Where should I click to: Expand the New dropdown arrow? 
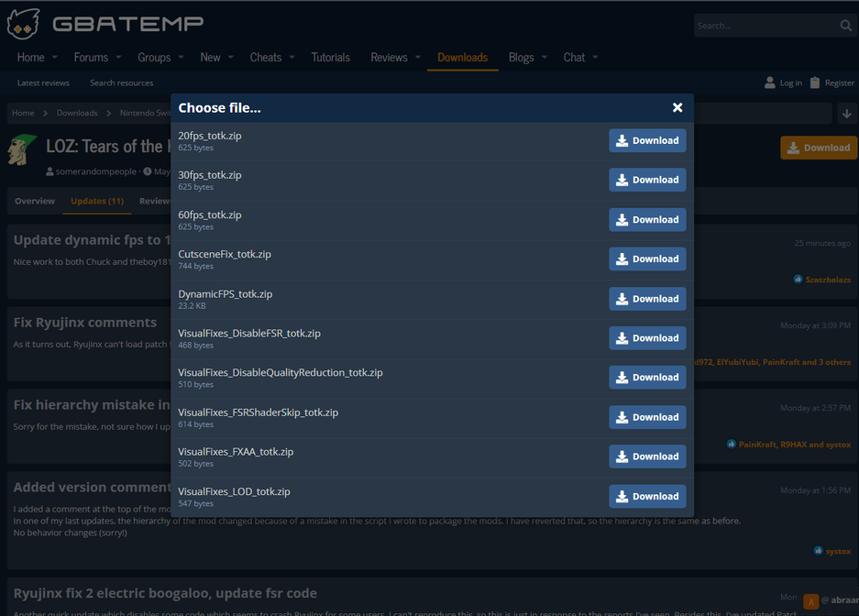[231, 58]
